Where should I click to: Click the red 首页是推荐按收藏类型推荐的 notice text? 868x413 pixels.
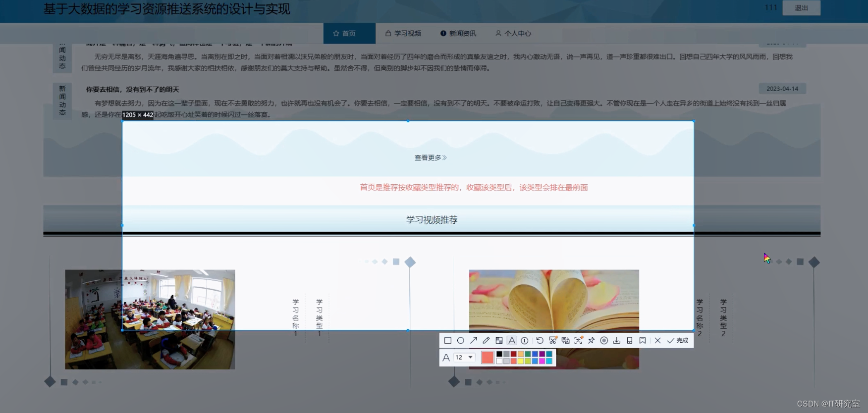[x=474, y=187]
